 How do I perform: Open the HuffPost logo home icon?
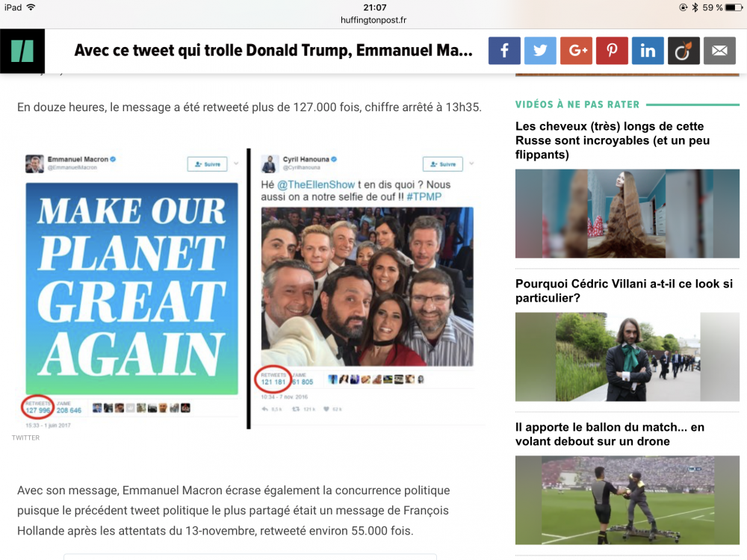22,51
